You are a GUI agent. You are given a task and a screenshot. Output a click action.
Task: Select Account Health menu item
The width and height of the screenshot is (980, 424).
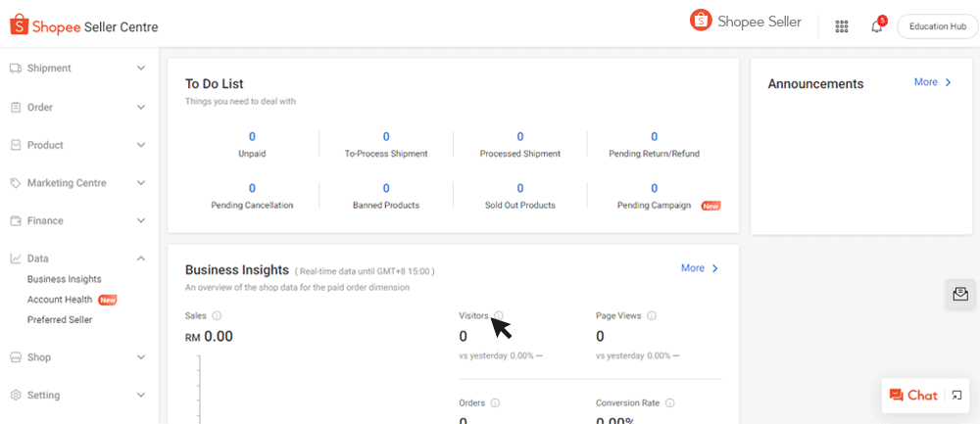[60, 300]
